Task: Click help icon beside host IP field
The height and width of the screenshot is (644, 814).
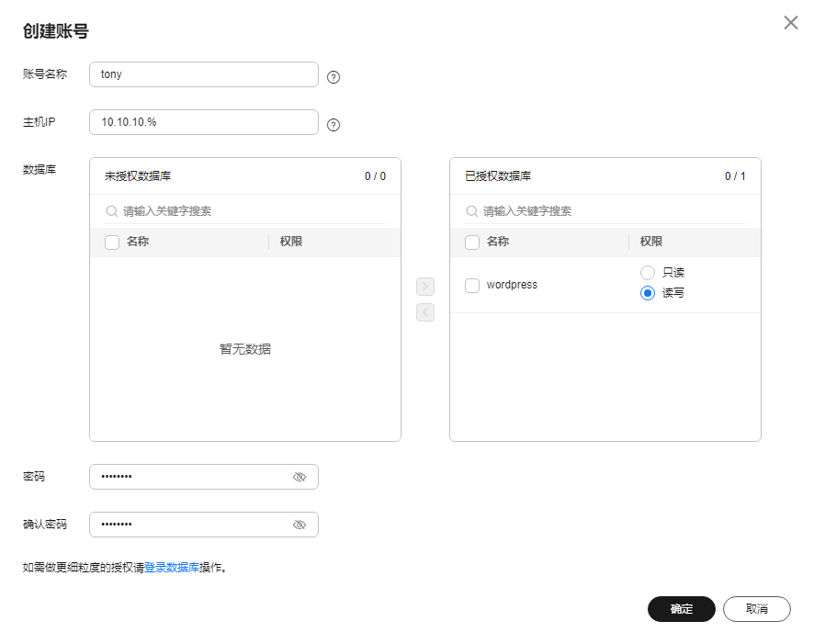Action: coord(334,125)
